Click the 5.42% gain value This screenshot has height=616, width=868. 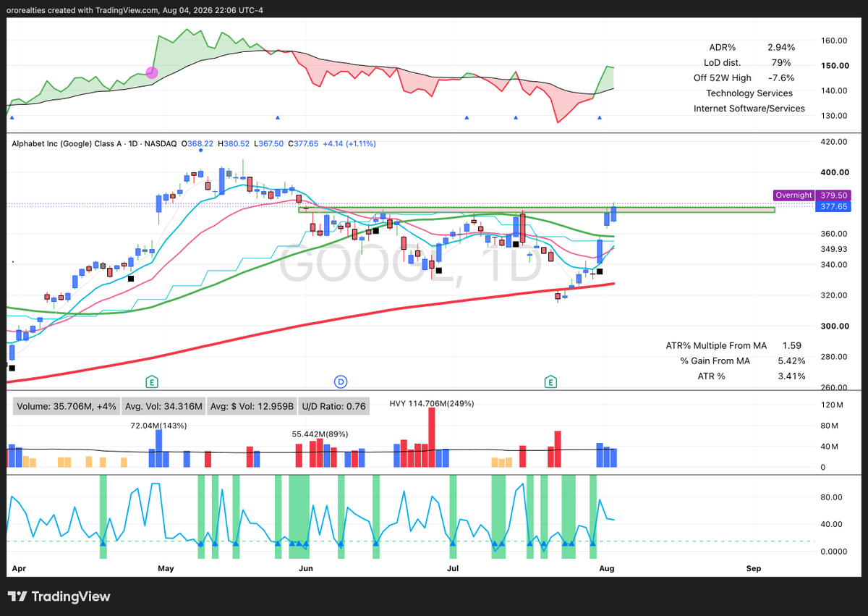pyautogui.click(x=792, y=360)
